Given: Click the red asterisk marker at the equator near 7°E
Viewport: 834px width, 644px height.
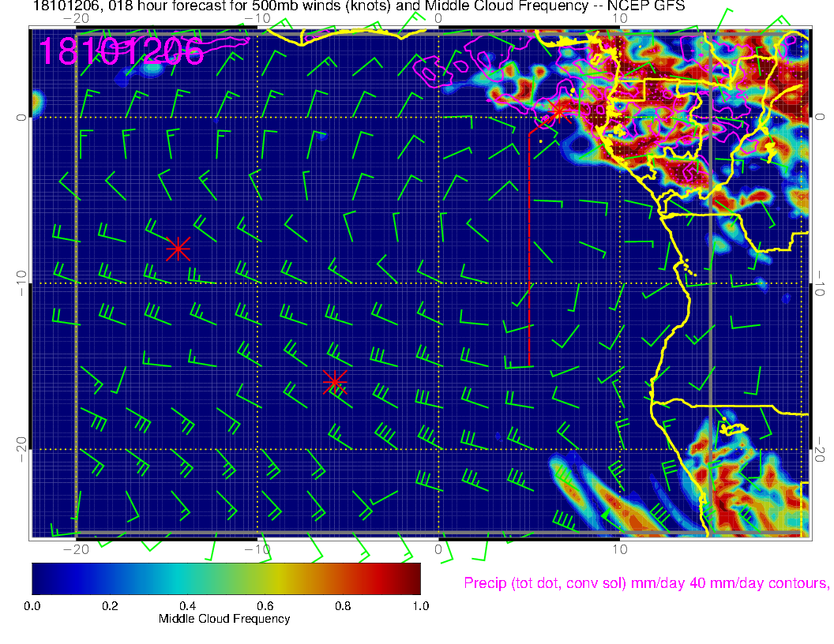Looking at the screenshot, I should tap(559, 111).
